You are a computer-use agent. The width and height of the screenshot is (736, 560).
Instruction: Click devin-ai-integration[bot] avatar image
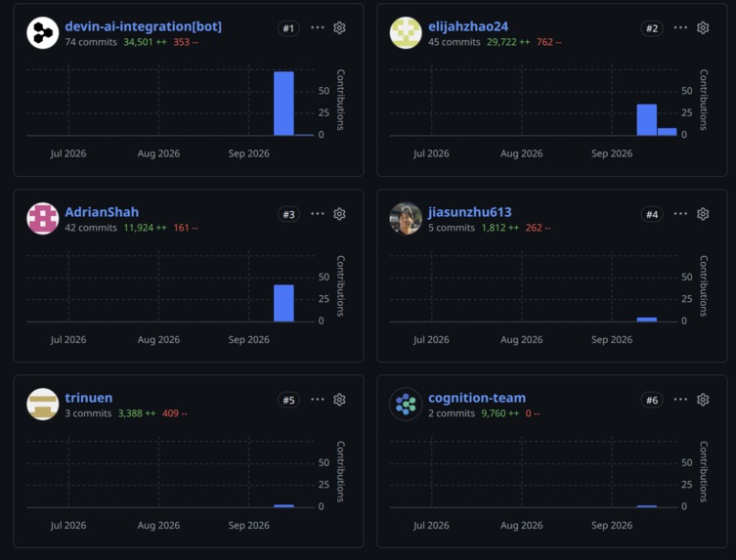click(43, 33)
